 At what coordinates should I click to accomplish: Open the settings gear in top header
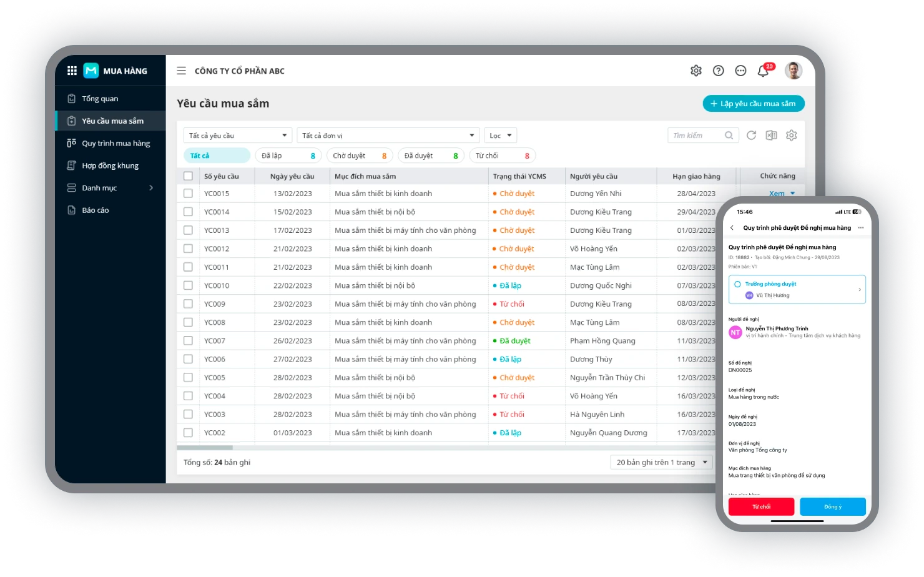coord(695,71)
